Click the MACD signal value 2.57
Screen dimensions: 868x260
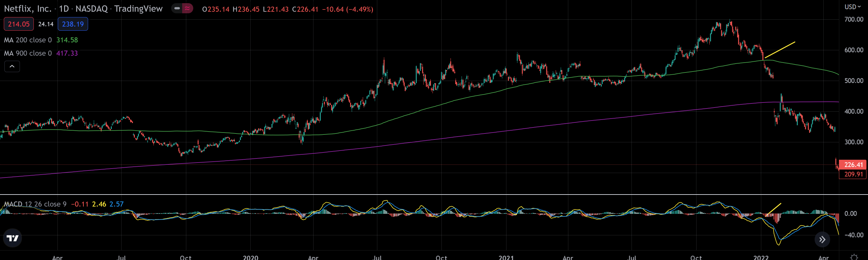click(117, 204)
